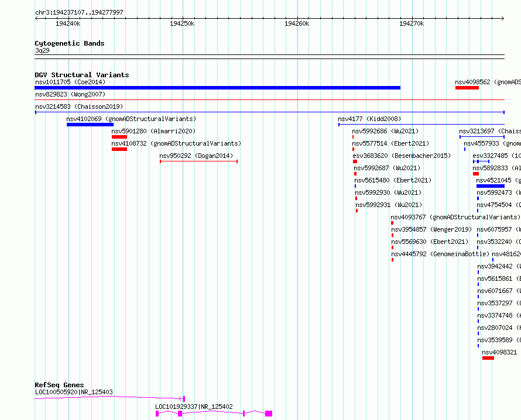This screenshot has height=420, width=521.
Task: Click the 194250k ruler position label
Action: point(182,23)
